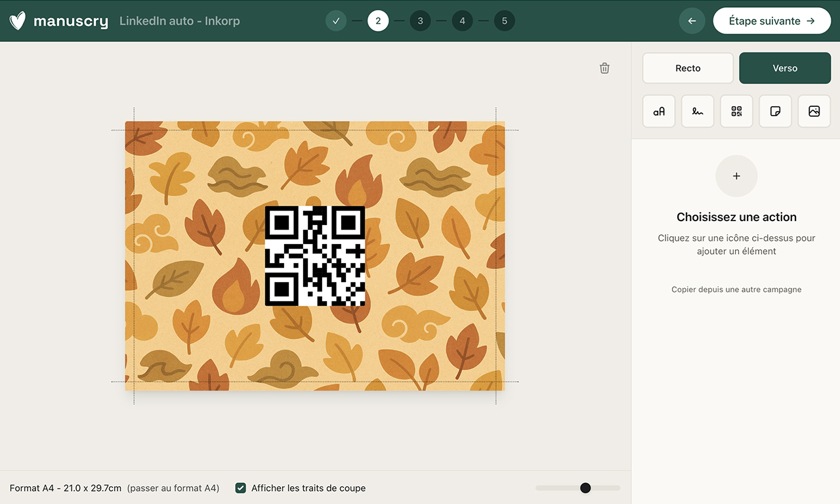Select the signature tool icon
The height and width of the screenshot is (504, 840).
698,112
